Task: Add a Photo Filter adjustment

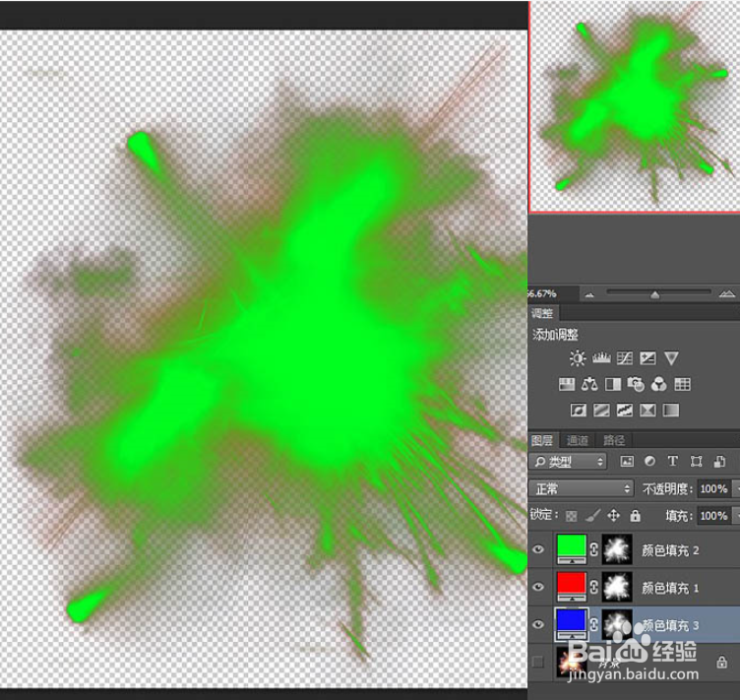Action: click(x=636, y=384)
